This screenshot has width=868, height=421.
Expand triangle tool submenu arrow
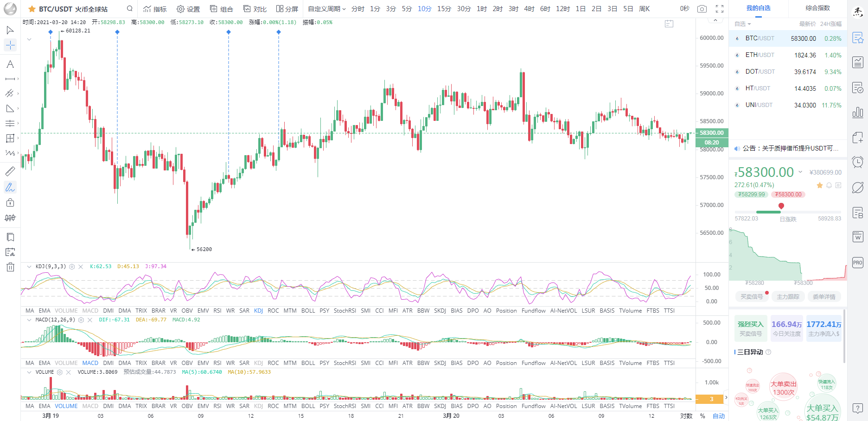[18, 108]
